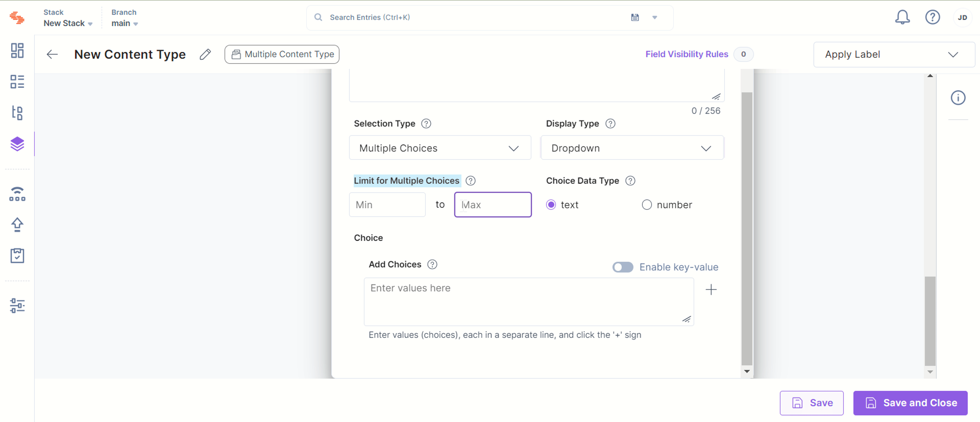Image resolution: width=980 pixels, height=422 pixels.
Task: Open the Display Type dropdown
Action: (632, 148)
